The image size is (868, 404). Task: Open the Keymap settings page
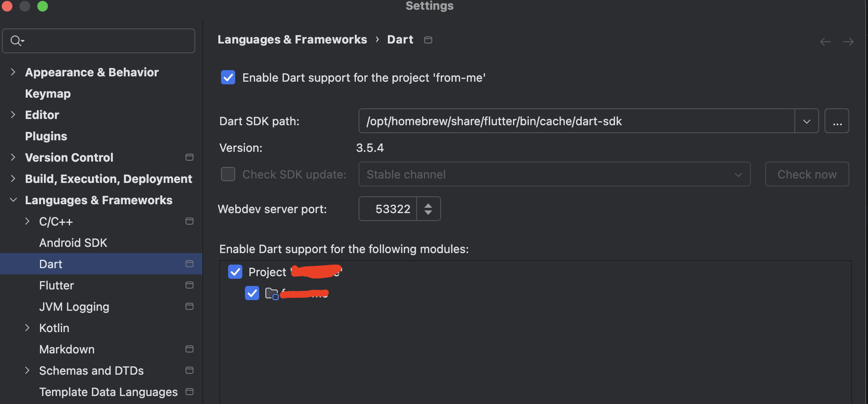(x=48, y=93)
